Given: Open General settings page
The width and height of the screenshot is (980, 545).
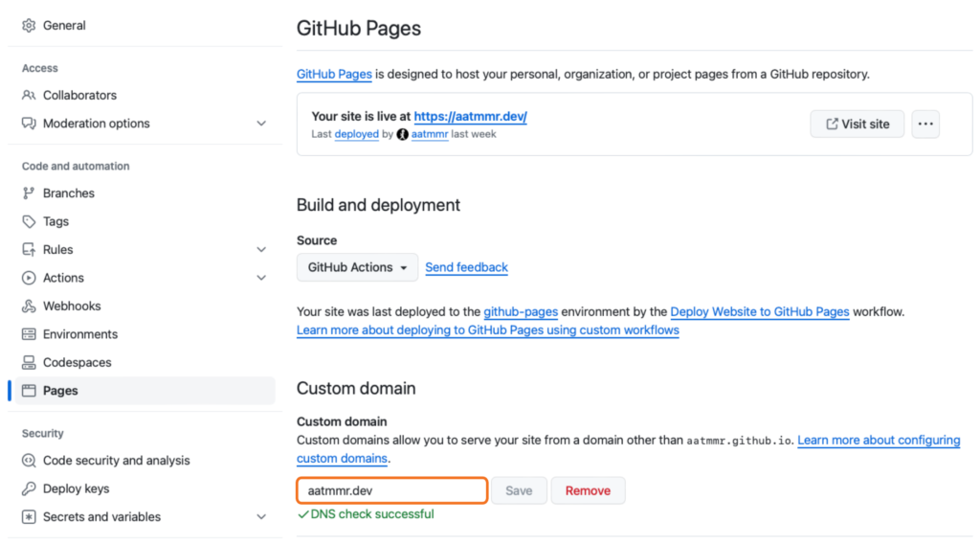Looking at the screenshot, I should [64, 26].
